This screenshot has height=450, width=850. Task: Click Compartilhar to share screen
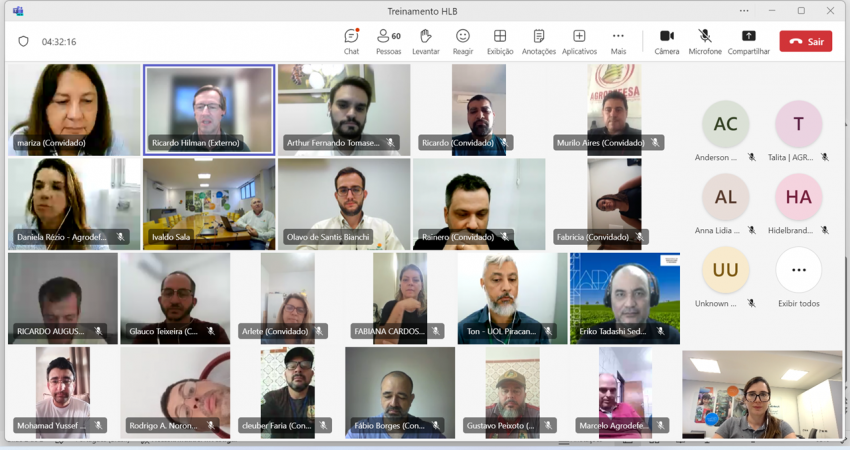pos(749,42)
